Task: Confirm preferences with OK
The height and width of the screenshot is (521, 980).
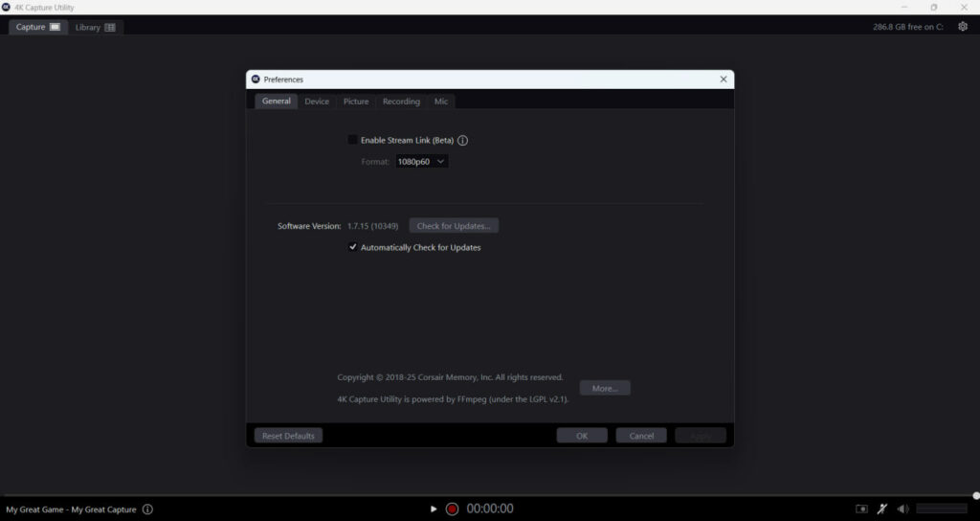Action: pos(582,436)
